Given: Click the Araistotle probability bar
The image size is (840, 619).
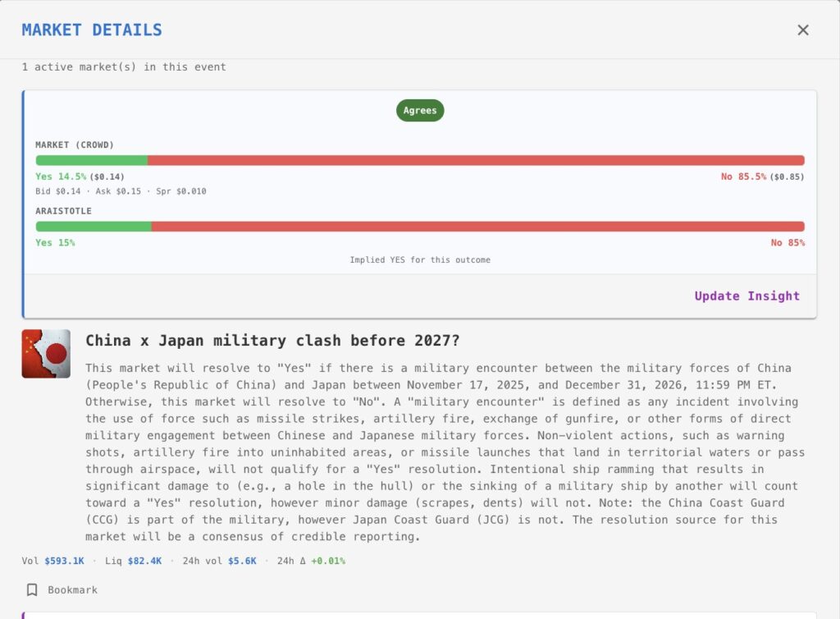Looking at the screenshot, I should [420, 226].
